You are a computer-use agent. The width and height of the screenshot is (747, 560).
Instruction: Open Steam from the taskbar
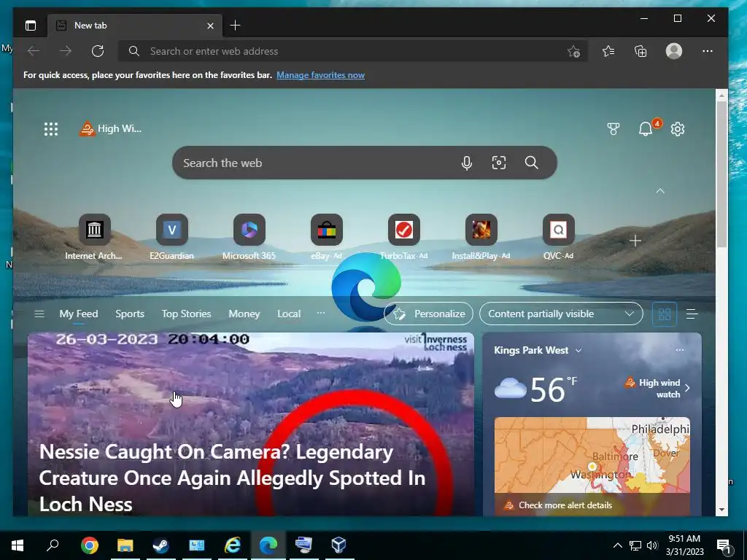161,545
